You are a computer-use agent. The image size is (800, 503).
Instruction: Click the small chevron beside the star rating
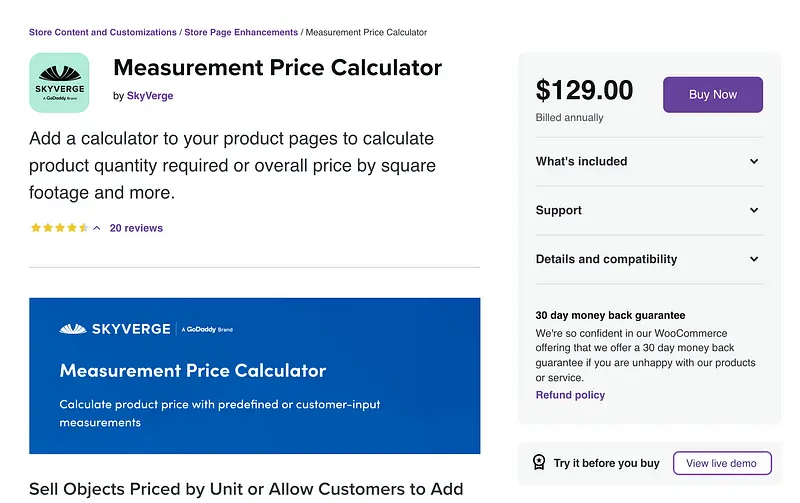pos(97,228)
